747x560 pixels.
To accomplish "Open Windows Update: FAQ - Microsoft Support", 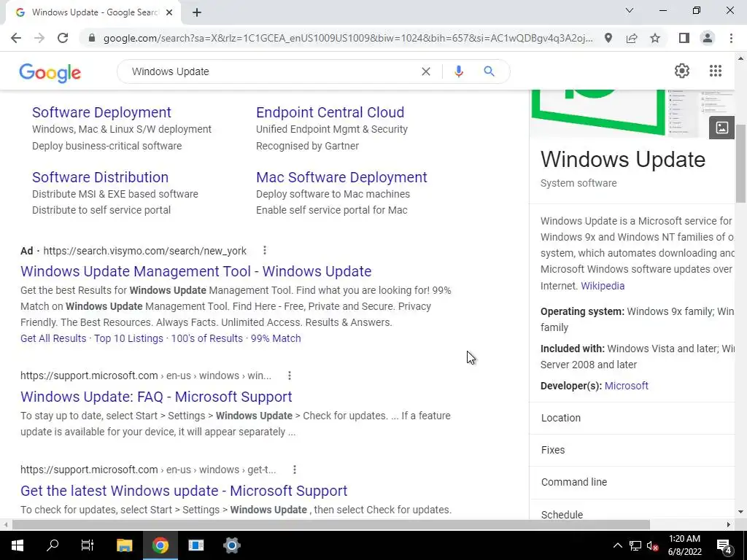I will pyautogui.click(x=156, y=397).
